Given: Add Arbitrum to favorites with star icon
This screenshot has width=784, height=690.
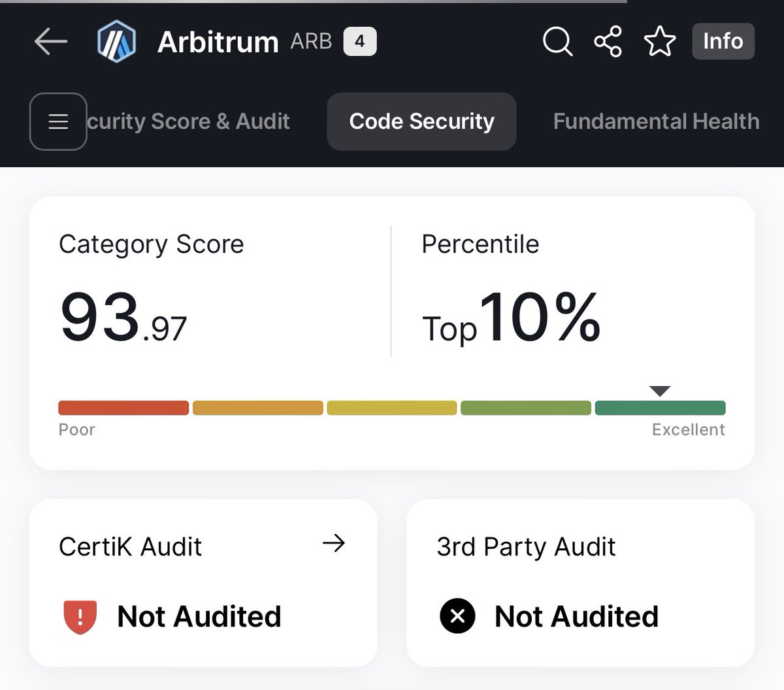Looking at the screenshot, I should point(660,42).
